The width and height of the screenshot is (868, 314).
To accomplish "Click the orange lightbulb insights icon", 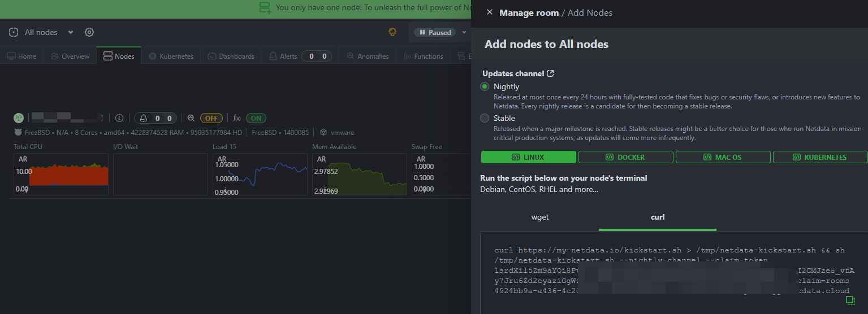I will (x=392, y=32).
